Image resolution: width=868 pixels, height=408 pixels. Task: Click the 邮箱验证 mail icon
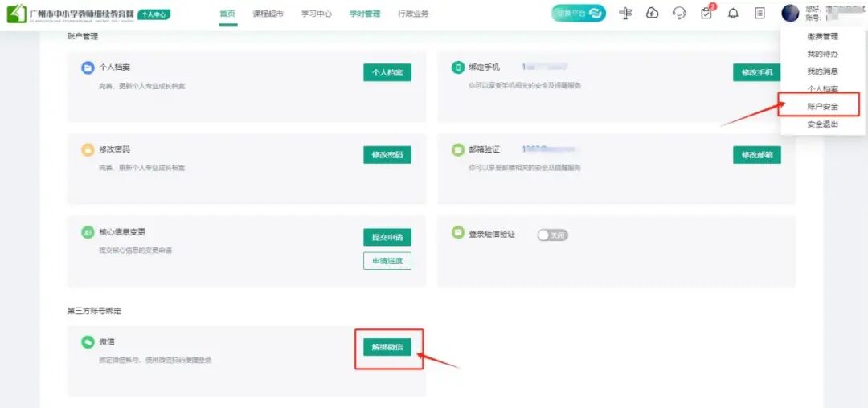click(x=458, y=150)
